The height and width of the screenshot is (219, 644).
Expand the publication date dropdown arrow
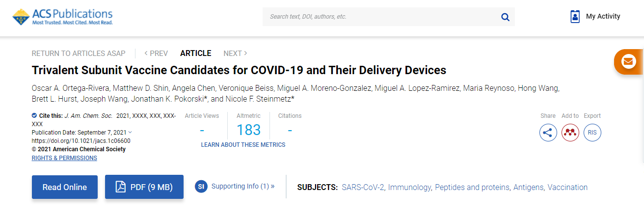[x=130, y=133]
